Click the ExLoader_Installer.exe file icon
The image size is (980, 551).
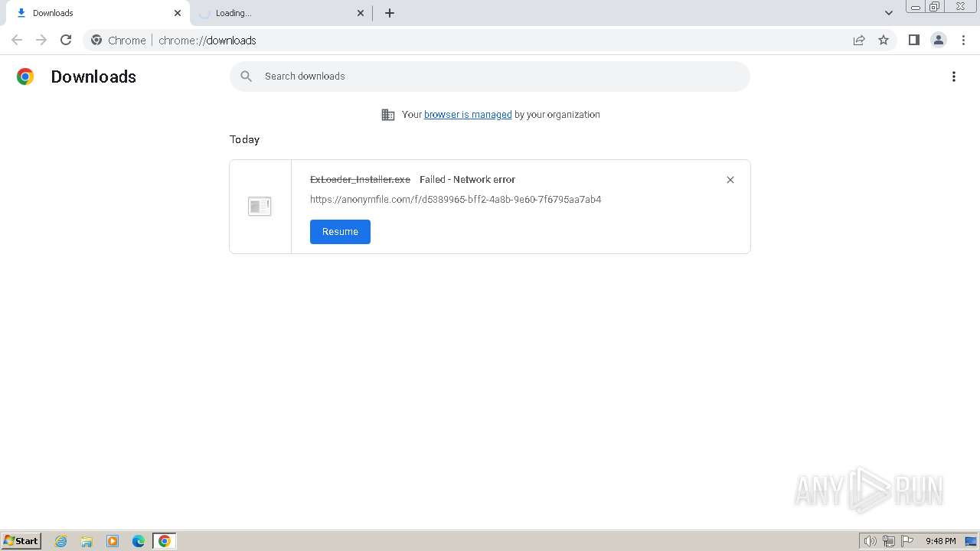click(260, 207)
